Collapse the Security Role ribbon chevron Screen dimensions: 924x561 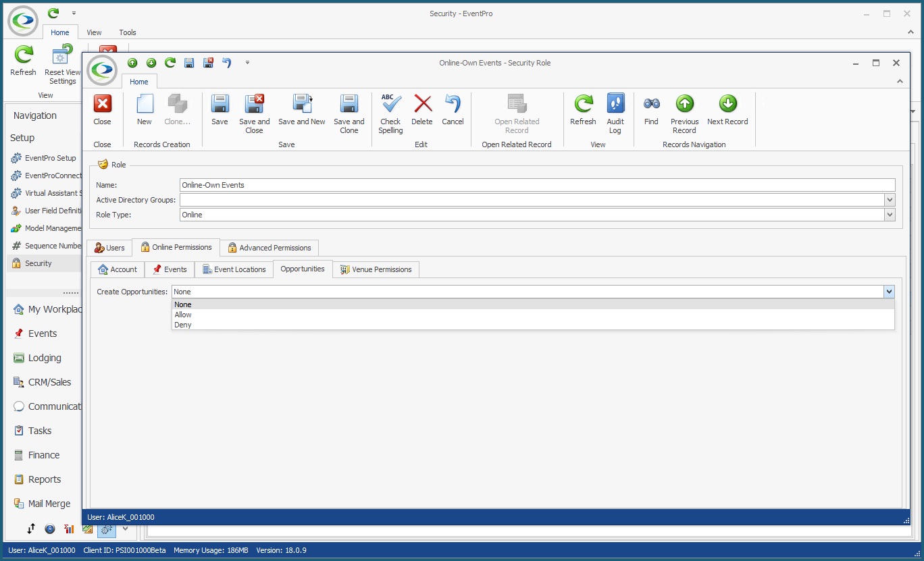tap(900, 81)
